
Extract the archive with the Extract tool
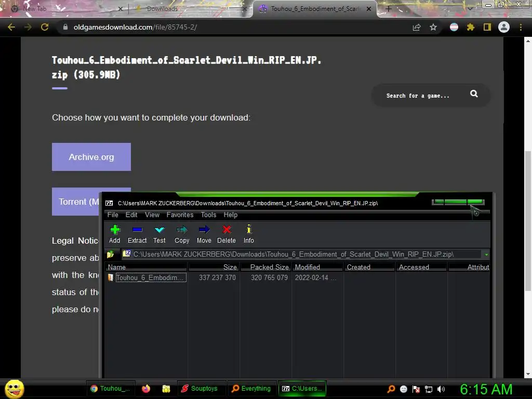click(x=137, y=234)
